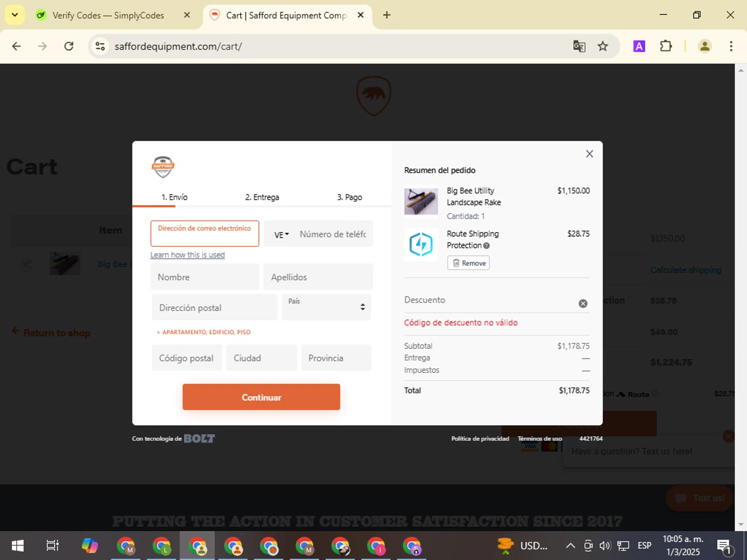Select the 3. Pago step tab

[x=350, y=197]
